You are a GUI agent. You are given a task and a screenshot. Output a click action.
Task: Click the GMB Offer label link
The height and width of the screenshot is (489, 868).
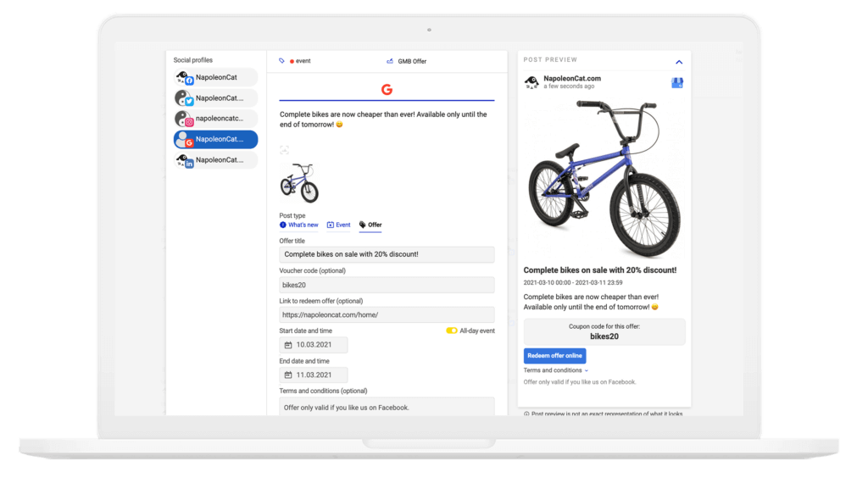[411, 61]
